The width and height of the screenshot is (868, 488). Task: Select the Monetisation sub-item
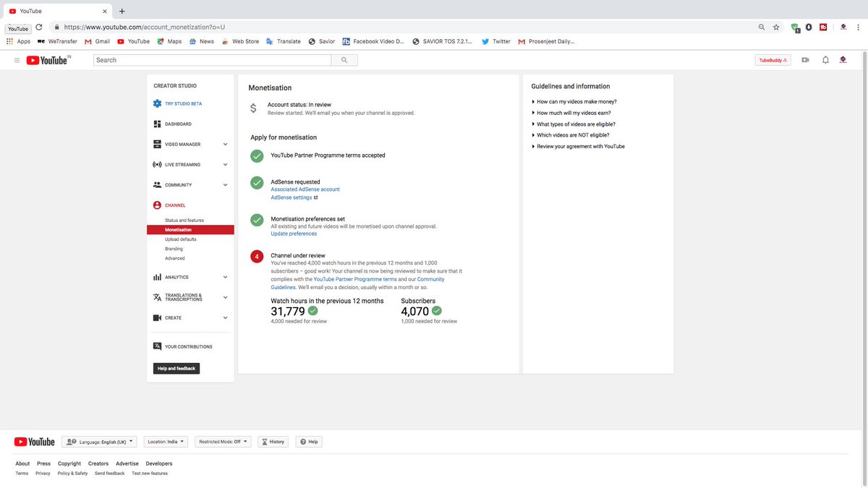click(x=190, y=230)
